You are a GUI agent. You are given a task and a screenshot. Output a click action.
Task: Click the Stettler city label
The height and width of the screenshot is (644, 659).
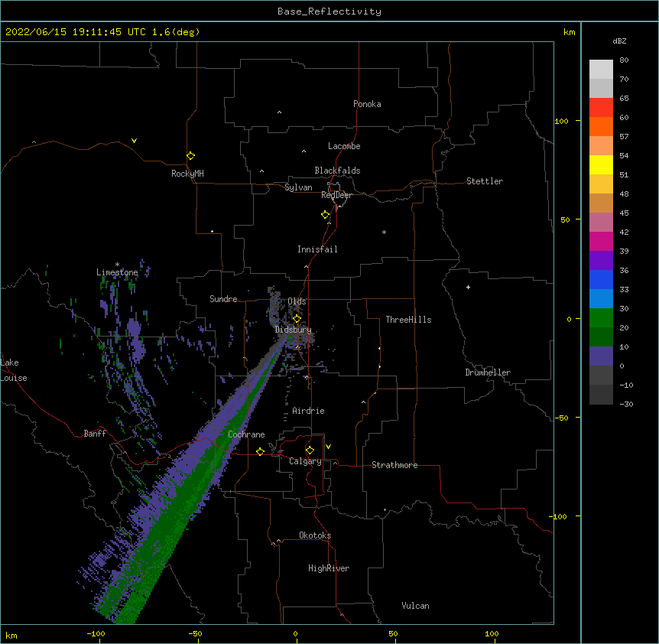[485, 181]
